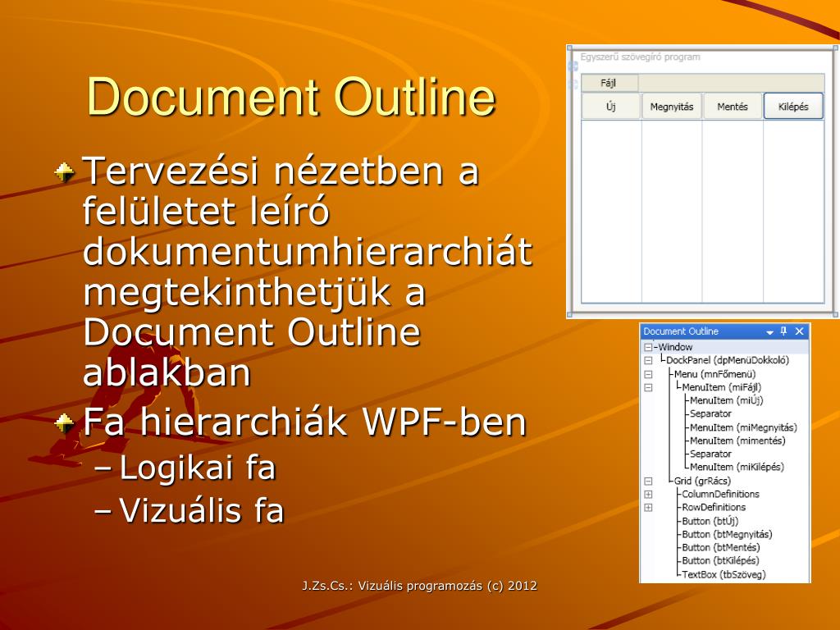840x630 pixels.
Task: Select ColumnDefinitions in the outline
Action: [720, 494]
